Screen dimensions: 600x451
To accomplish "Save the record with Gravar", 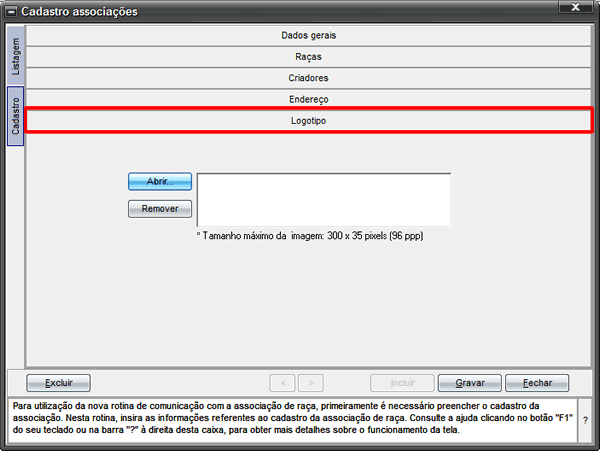I will pyautogui.click(x=470, y=383).
